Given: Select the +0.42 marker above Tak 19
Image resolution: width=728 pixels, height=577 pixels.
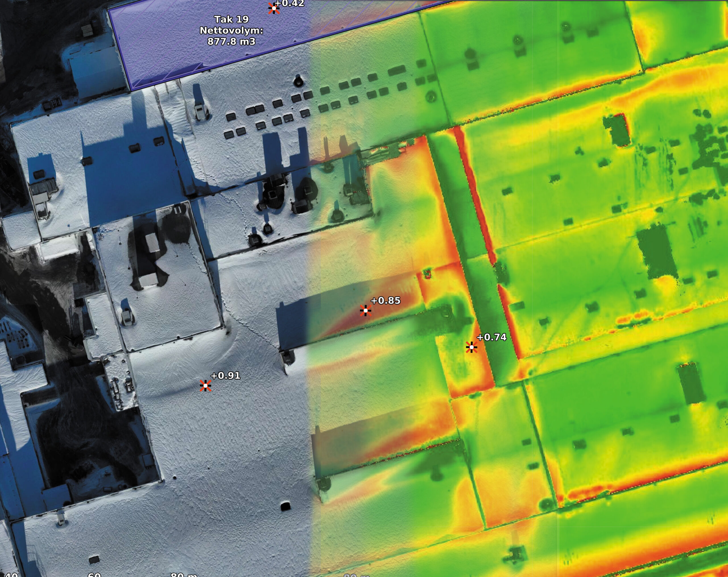Looking at the screenshot, I should click(274, 8).
